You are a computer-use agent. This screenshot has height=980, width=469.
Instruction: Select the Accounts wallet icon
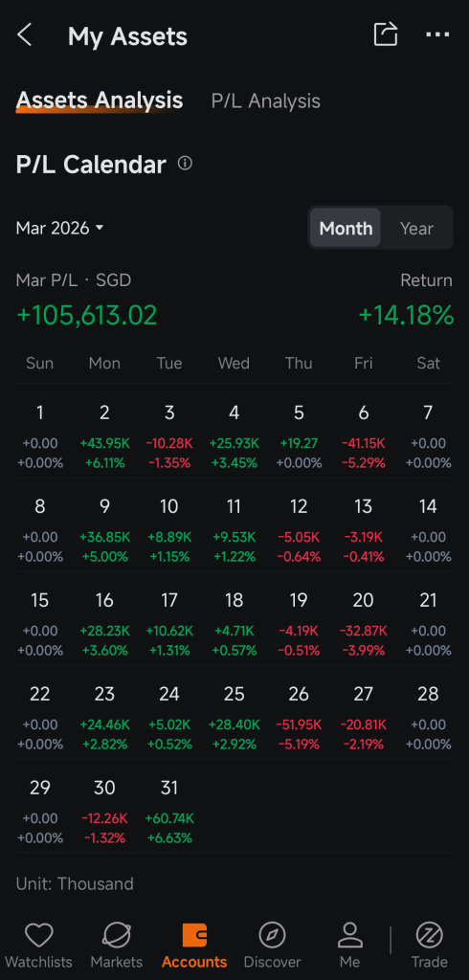point(194,936)
